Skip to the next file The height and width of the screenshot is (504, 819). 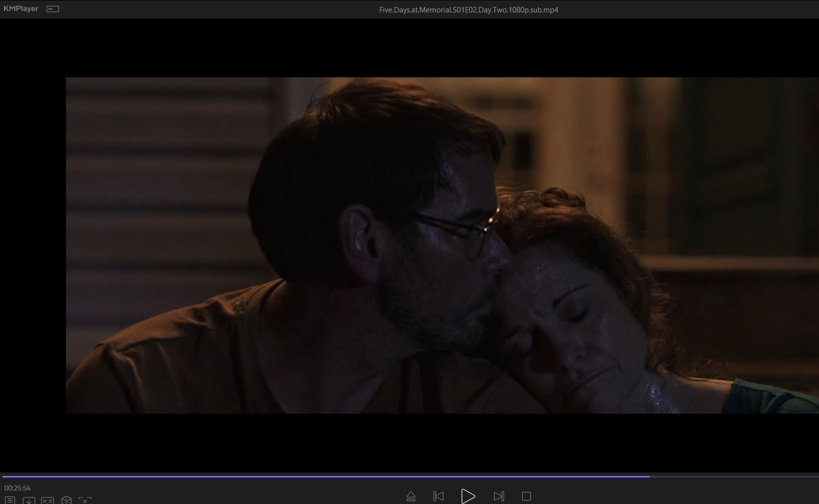tap(498, 496)
